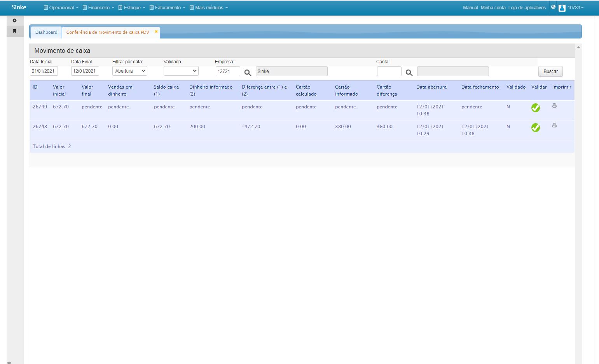Validate cash movement 26748 green check
The height and width of the screenshot is (364, 599).
(536, 127)
